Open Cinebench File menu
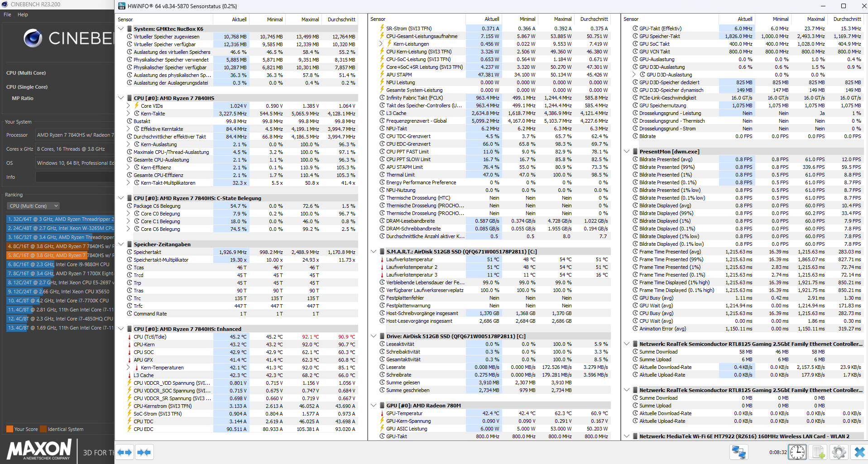This screenshot has width=868, height=464. (7, 14)
